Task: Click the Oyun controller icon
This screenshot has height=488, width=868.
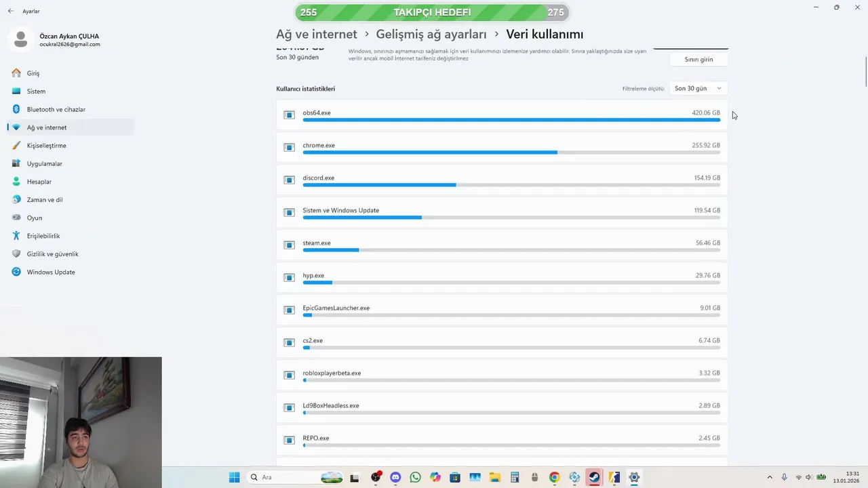Action: coord(16,218)
